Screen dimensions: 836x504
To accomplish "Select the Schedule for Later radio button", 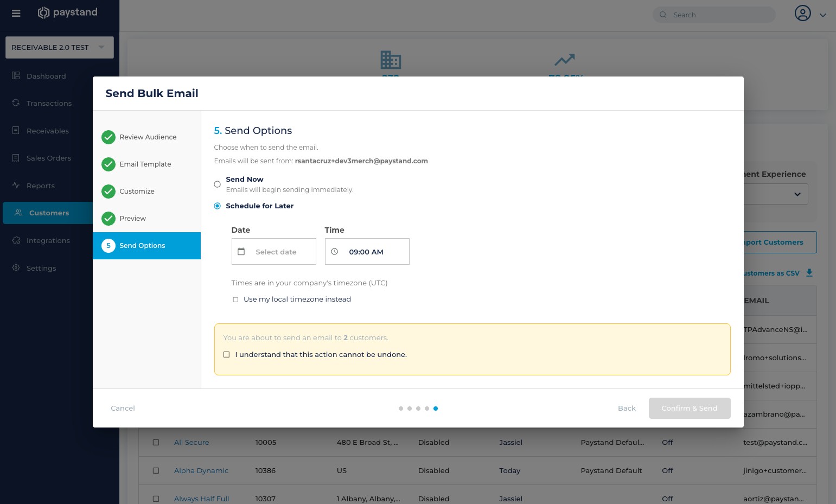I will [217, 206].
